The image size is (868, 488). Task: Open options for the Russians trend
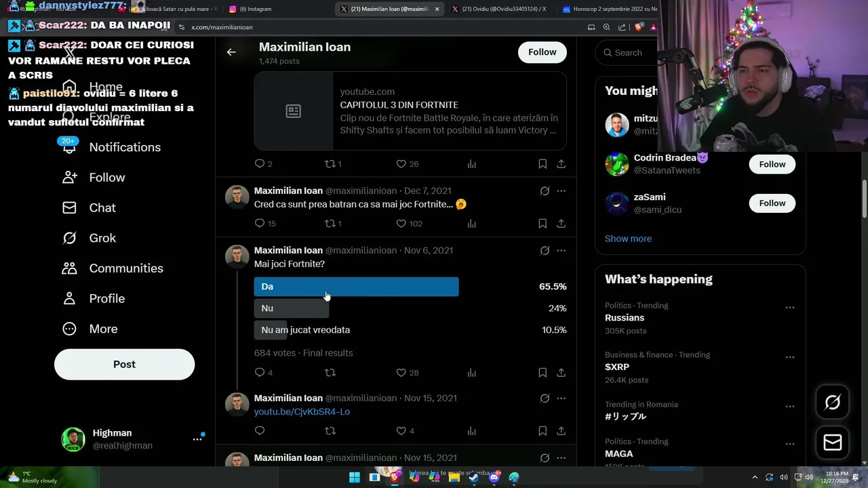790,308
